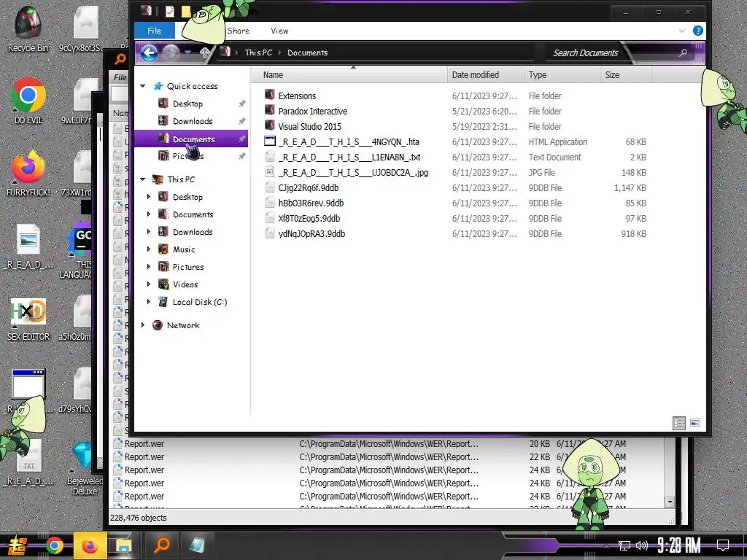The width and height of the screenshot is (747, 560).
Task: Sort by Date modified column header
Action: 485,75
